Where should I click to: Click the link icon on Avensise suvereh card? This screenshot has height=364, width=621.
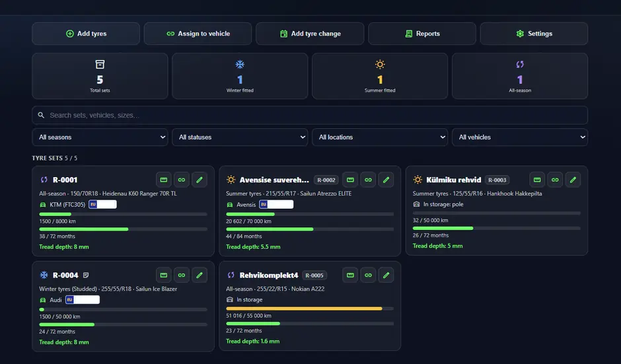click(369, 180)
